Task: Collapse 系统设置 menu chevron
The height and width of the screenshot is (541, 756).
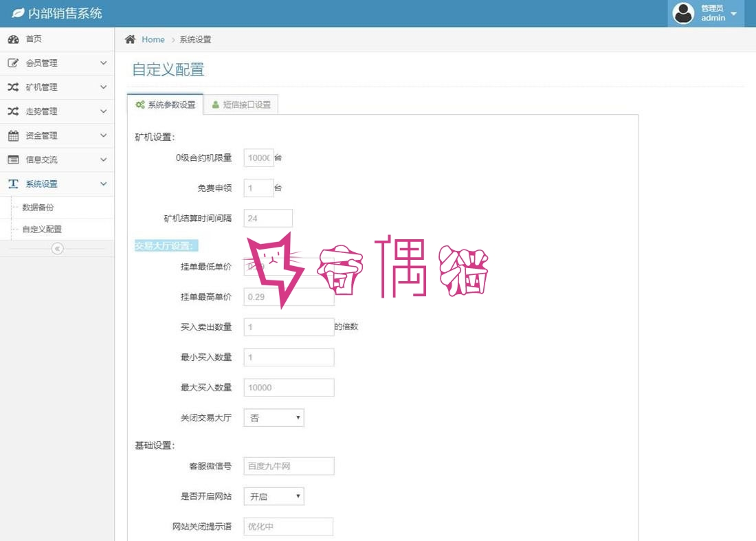Action: 103,184
